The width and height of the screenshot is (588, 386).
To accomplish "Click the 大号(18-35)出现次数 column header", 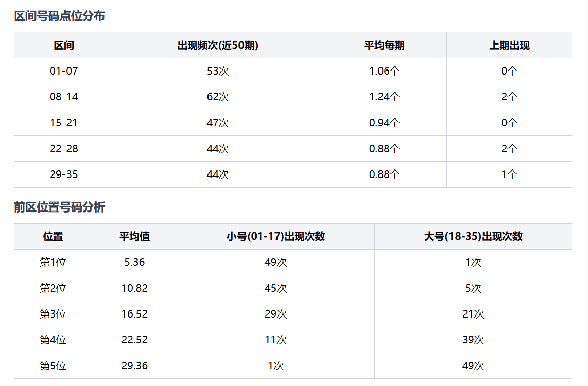I will tap(473, 236).
